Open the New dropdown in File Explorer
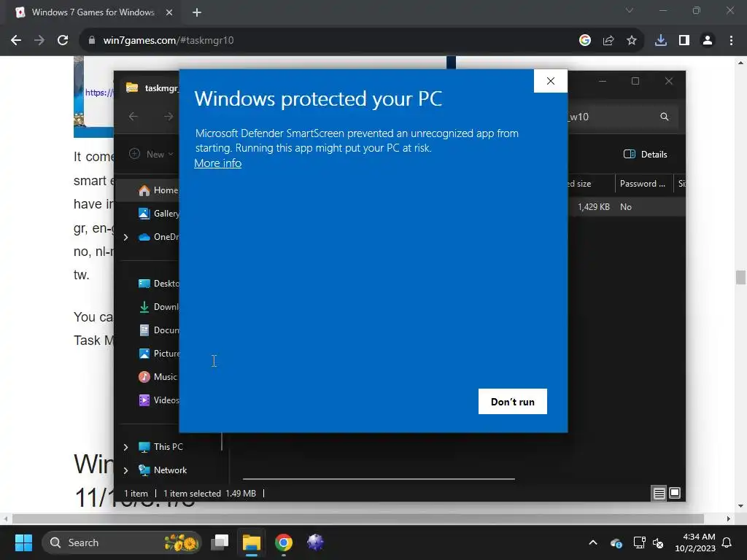The height and width of the screenshot is (560, 747). pyautogui.click(x=152, y=155)
